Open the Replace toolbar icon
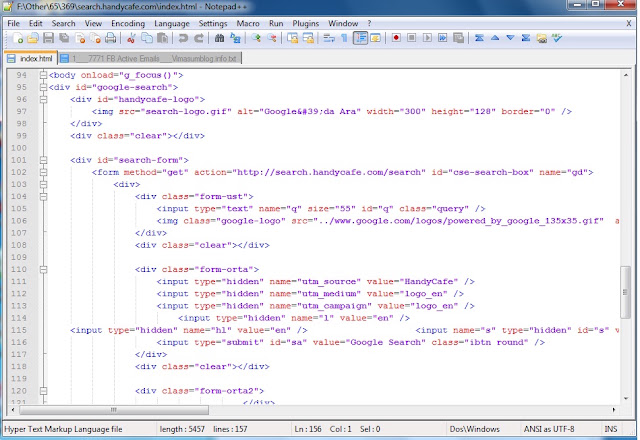Image resolution: width=640 pixels, height=440 pixels. [235, 38]
